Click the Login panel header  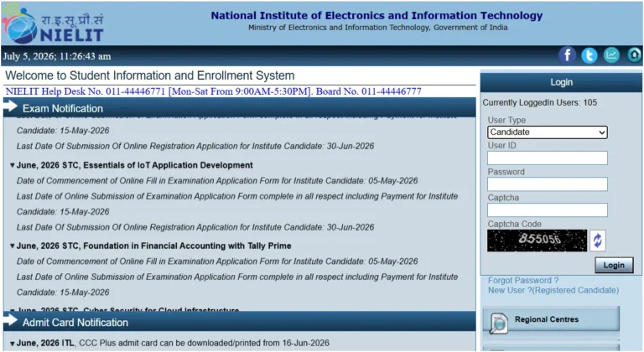(x=561, y=82)
